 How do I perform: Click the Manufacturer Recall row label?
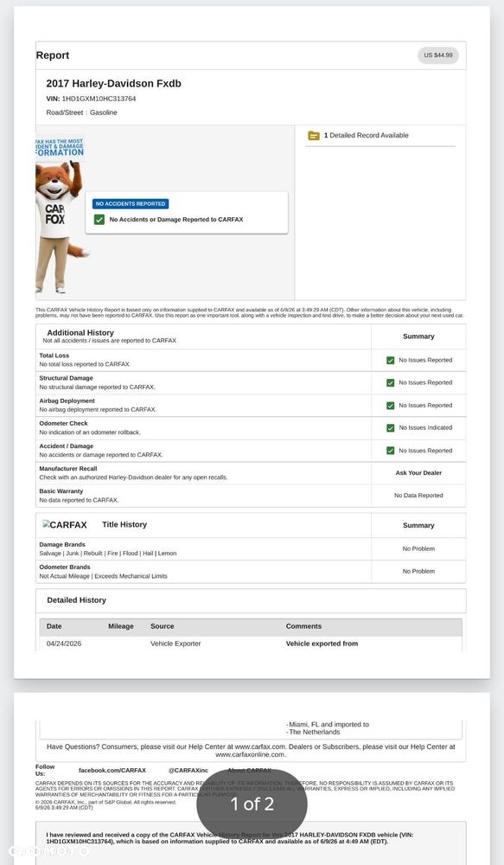pos(68,468)
